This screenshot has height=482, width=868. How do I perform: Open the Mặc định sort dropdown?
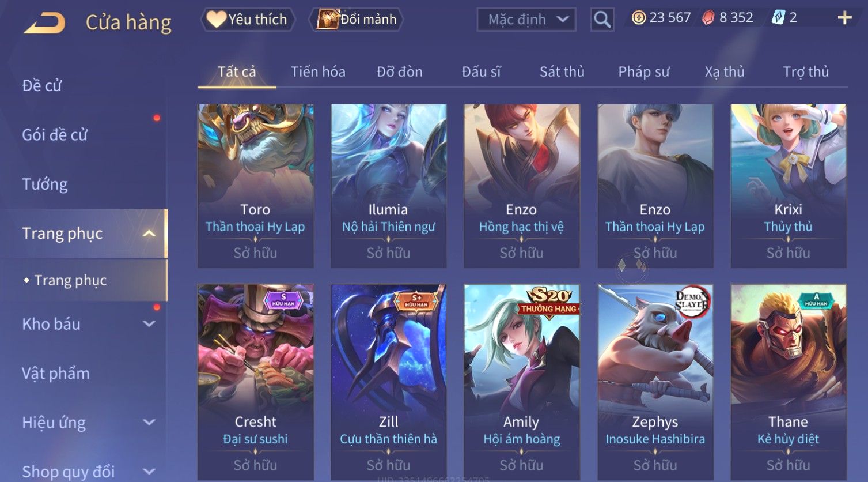pos(526,20)
